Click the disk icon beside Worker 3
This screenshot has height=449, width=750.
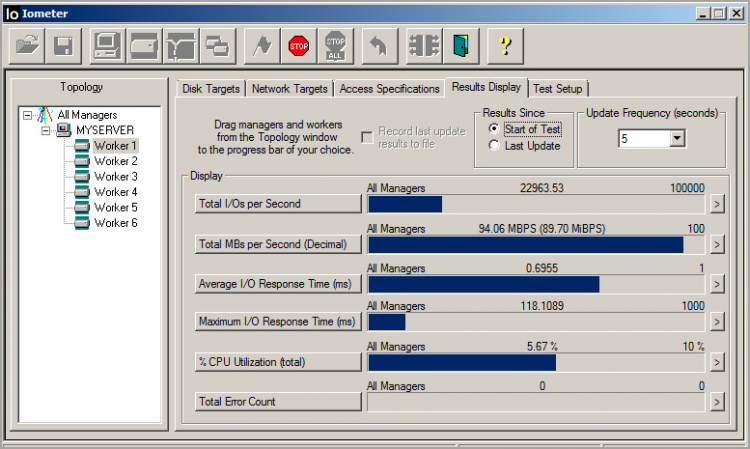click(82, 176)
